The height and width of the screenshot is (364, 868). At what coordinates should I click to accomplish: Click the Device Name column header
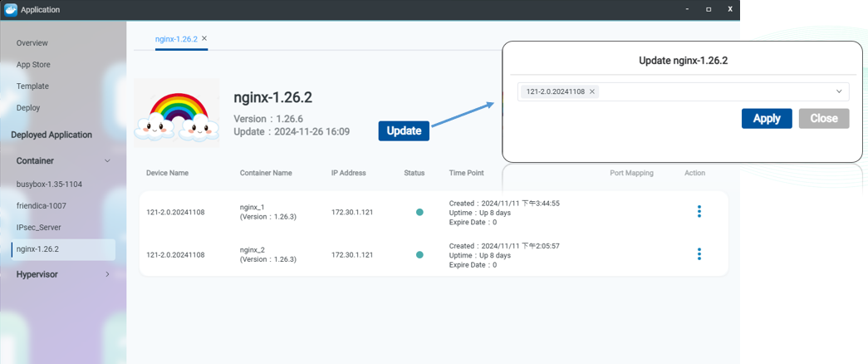coord(167,173)
